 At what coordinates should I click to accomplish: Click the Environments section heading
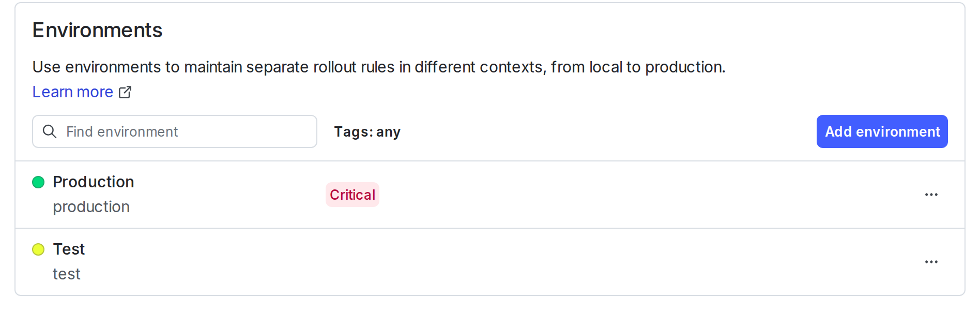coord(97,31)
